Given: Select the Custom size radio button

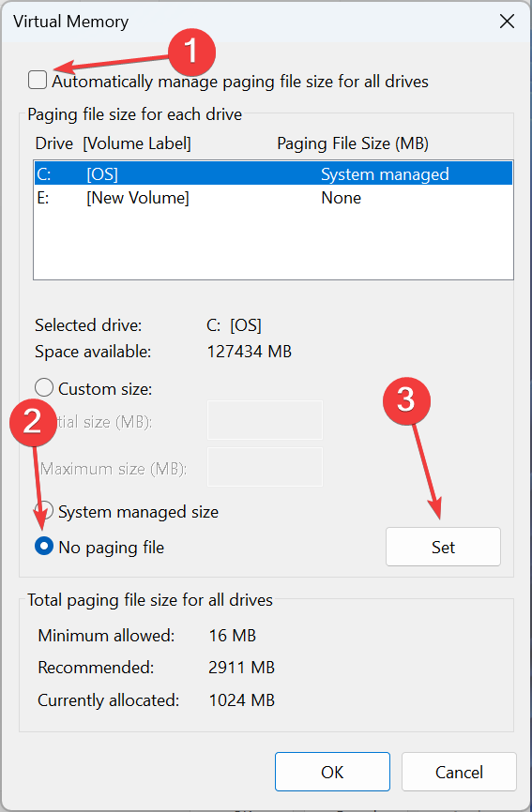Looking at the screenshot, I should [44, 387].
